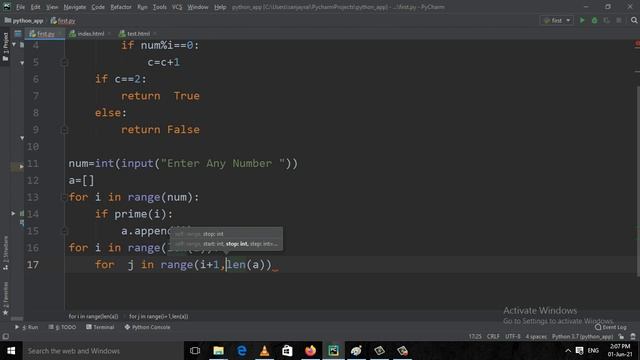Click the PyCharm icon on the taskbar
This screenshot has height=360, width=640.
click(333, 351)
